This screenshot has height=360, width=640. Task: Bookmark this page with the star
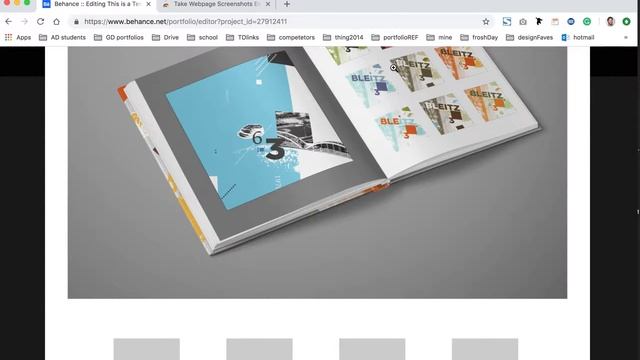point(486,22)
